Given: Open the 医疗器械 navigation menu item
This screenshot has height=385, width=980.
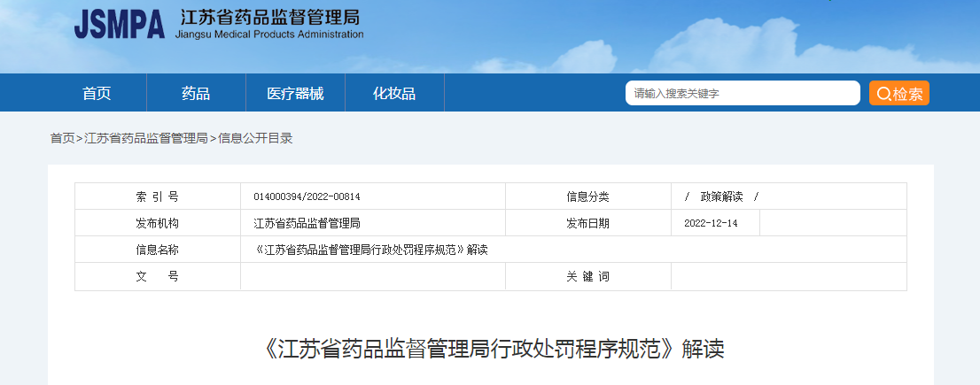Looking at the screenshot, I should [x=296, y=94].
